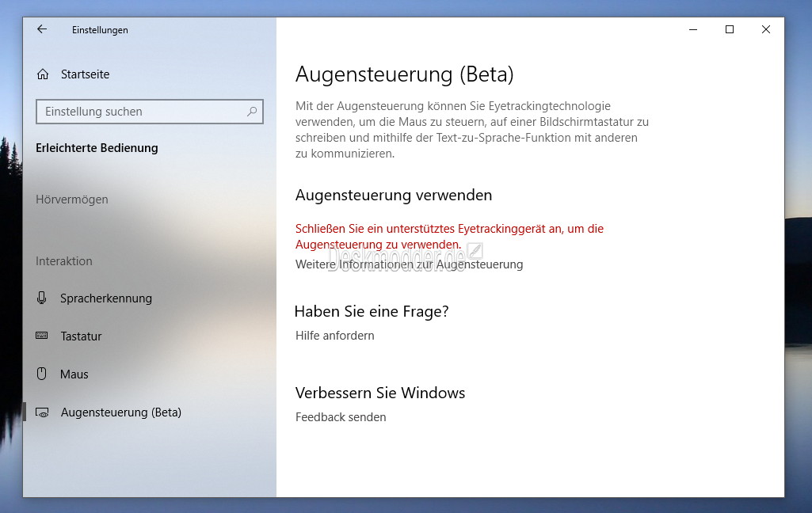Click the Verbessern Sie Windows heading
Viewport: 812px width, 513px height.
pos(380,393)
